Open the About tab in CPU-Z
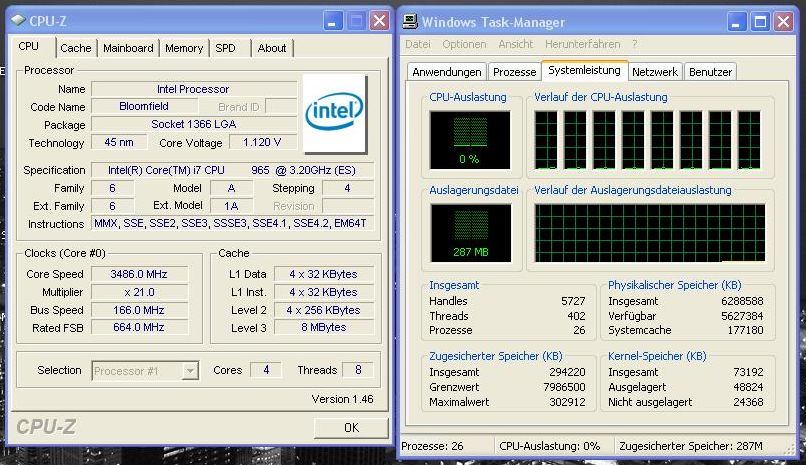806x465 pixels. point(272,48)
